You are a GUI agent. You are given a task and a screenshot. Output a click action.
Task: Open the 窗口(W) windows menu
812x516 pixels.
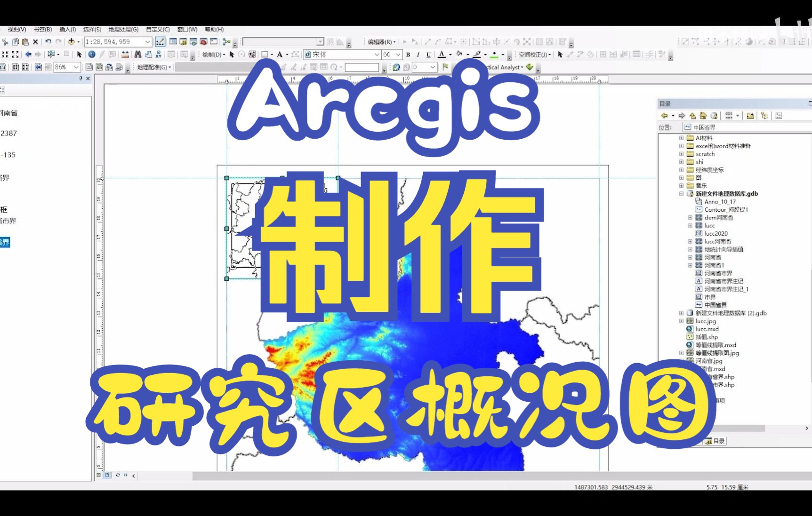[x=187, y=29]
